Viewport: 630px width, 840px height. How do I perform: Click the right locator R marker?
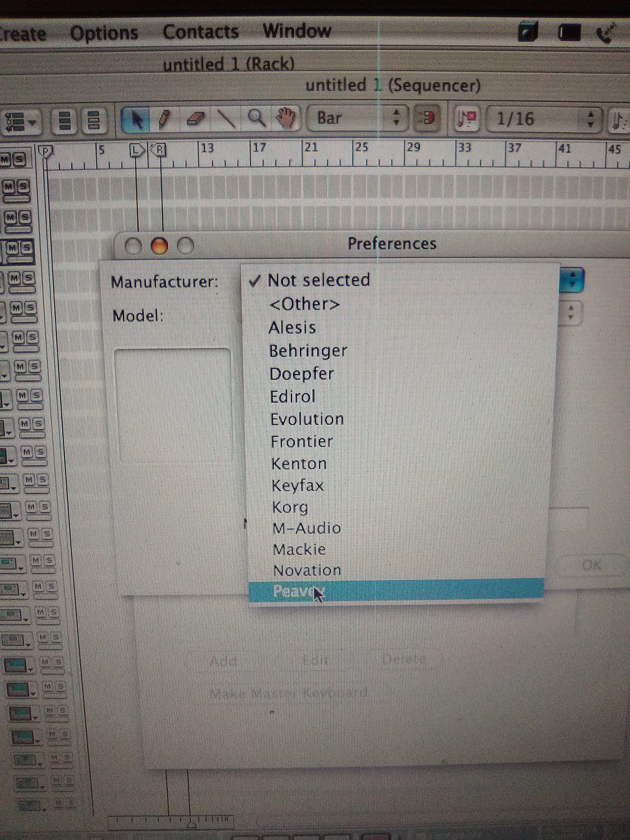pyautogui.click(x=160, y=150)
